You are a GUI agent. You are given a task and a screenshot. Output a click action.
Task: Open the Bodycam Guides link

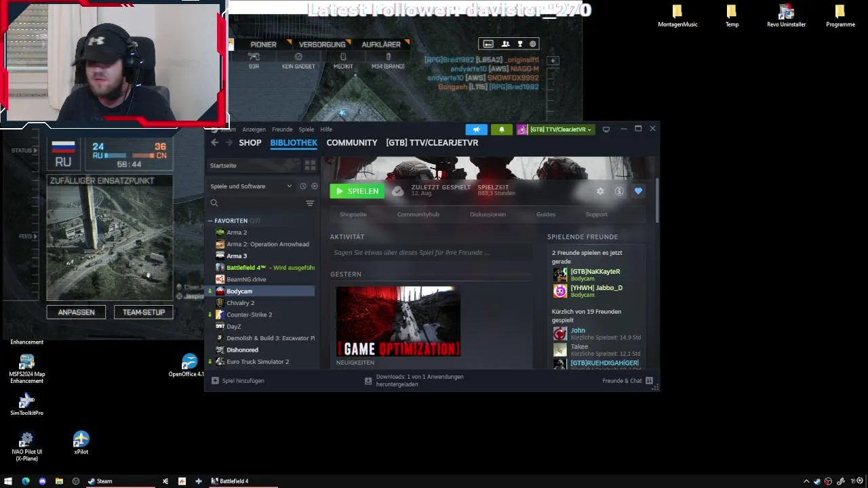coord(546,214)
